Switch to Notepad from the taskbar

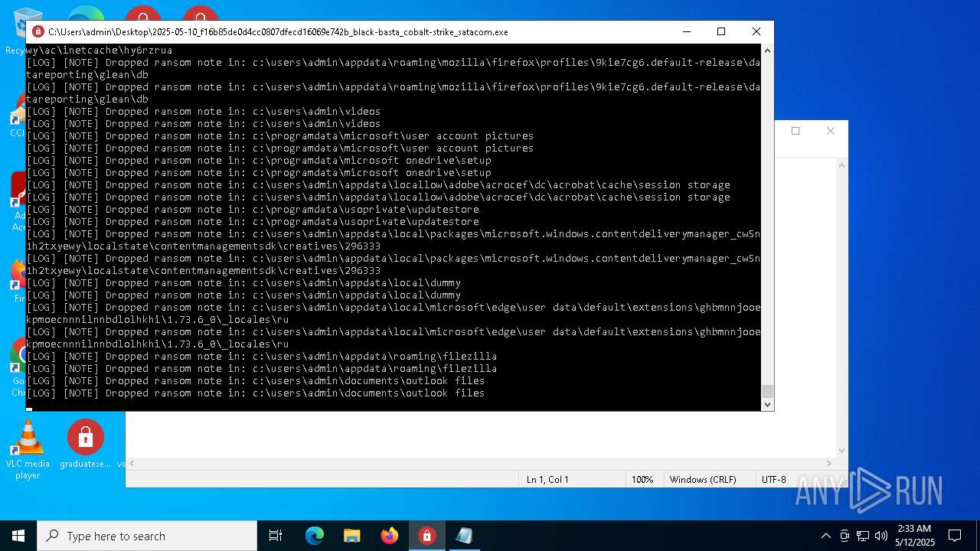tap(464, 536)
